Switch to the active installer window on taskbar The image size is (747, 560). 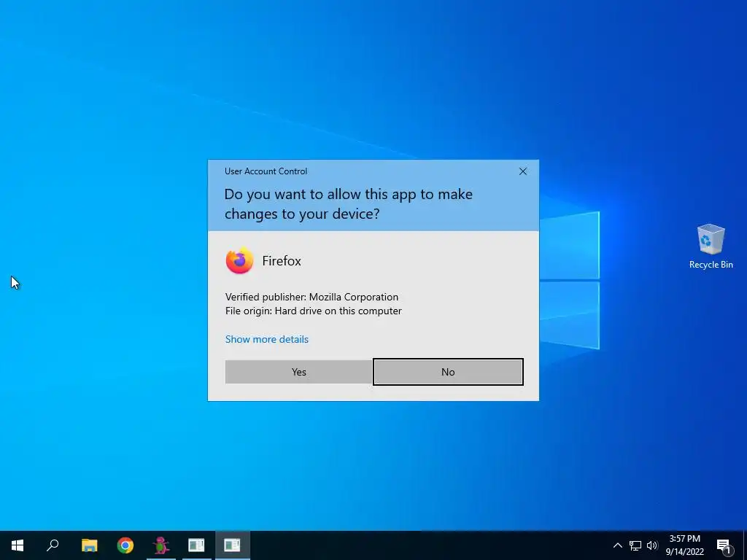[x=233, y=545]
